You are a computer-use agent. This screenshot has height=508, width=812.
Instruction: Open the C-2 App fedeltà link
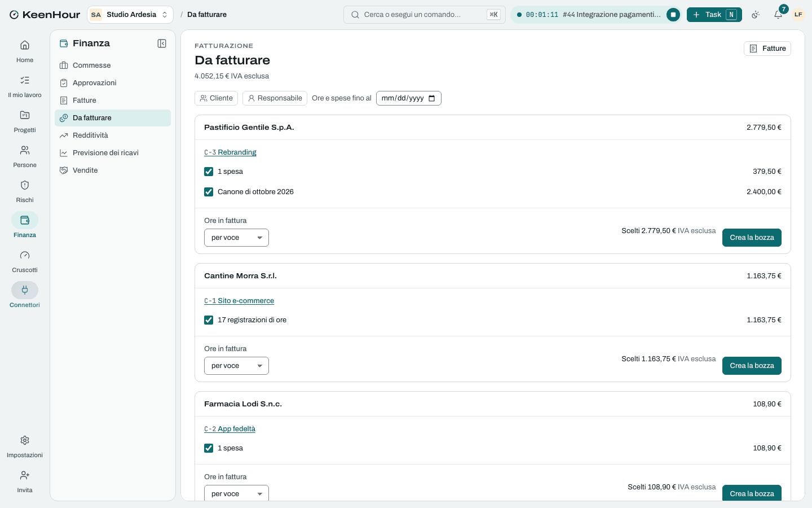click(230, 429)
